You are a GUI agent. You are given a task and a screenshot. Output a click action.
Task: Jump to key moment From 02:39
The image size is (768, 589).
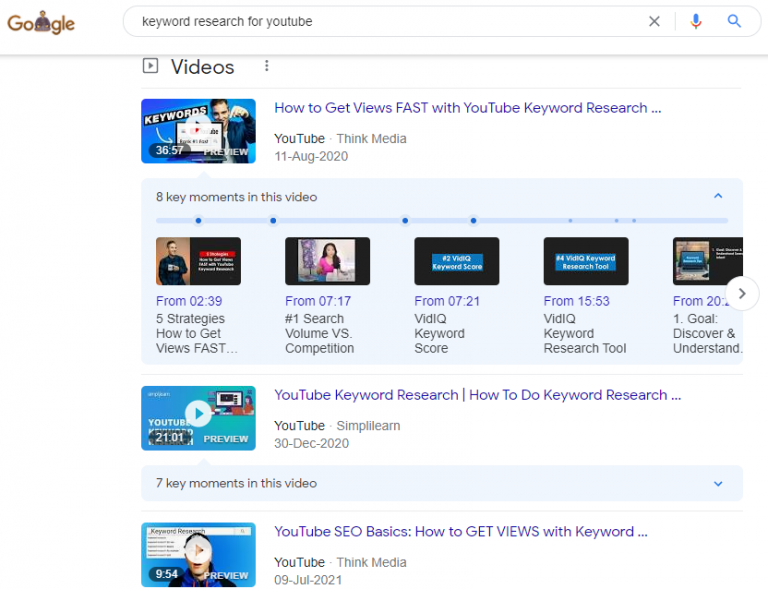pyautogui.click(x=189, y=301)
